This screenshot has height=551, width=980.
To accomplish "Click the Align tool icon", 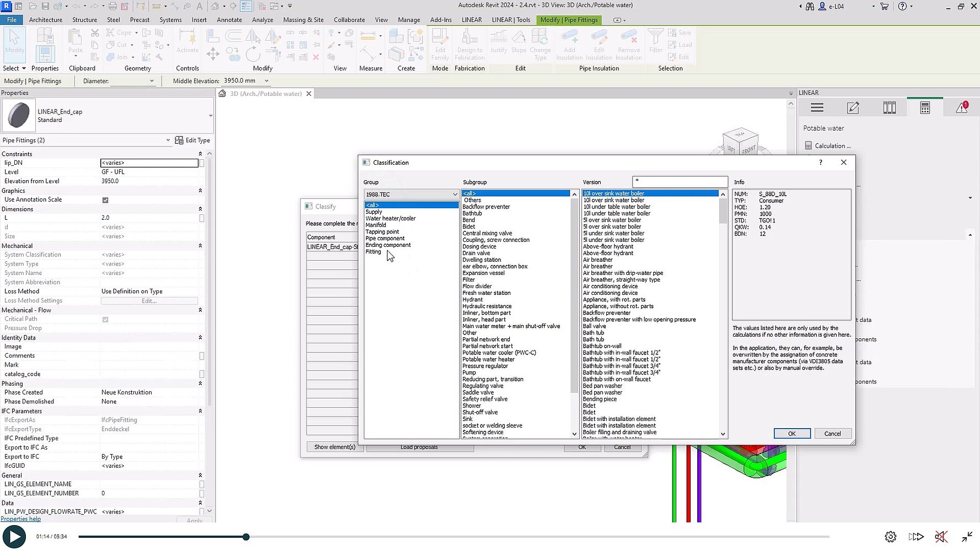I will [213, 36].
